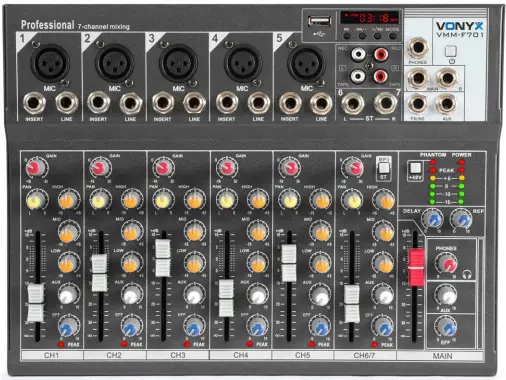
Task: Click the MODE button on MP3 player
Action: point(392,36)
